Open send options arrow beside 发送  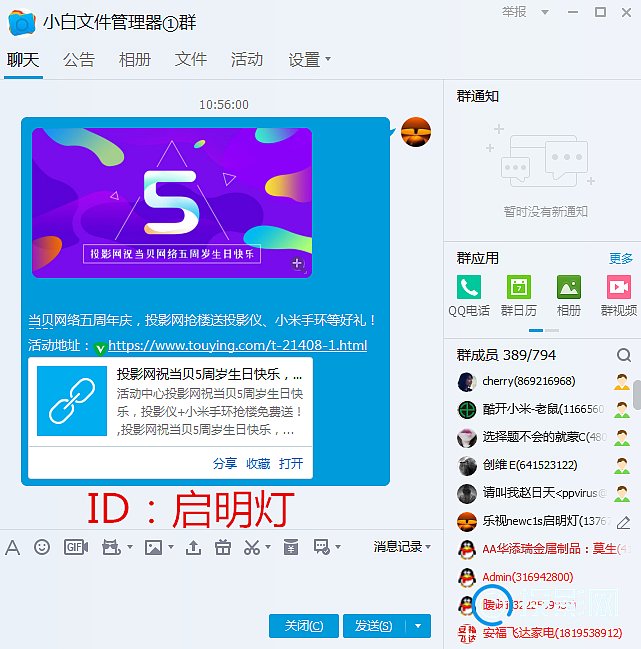[x=418, y=626]
